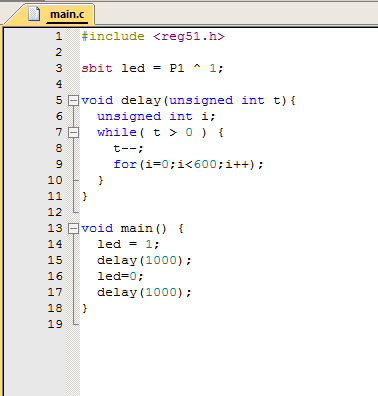Screen dimensions: 378x396
Task: Click the second delay(1000) call
Action: (144, 292)
